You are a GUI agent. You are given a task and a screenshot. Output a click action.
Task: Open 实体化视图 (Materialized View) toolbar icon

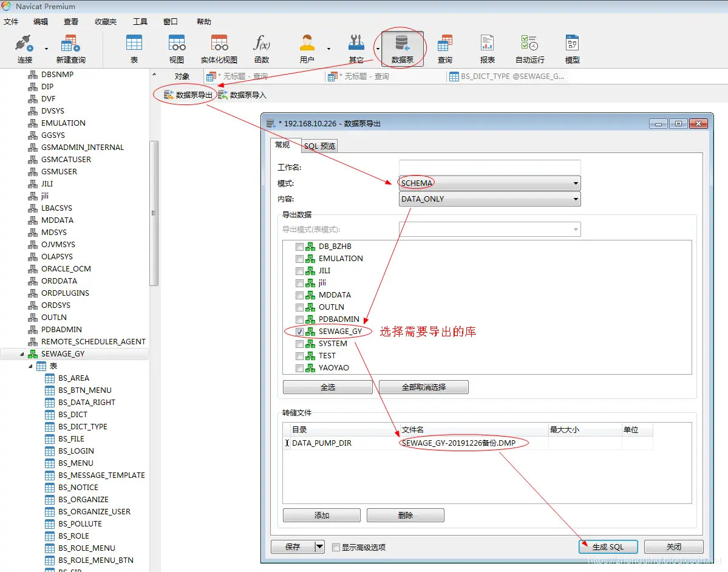219,49
